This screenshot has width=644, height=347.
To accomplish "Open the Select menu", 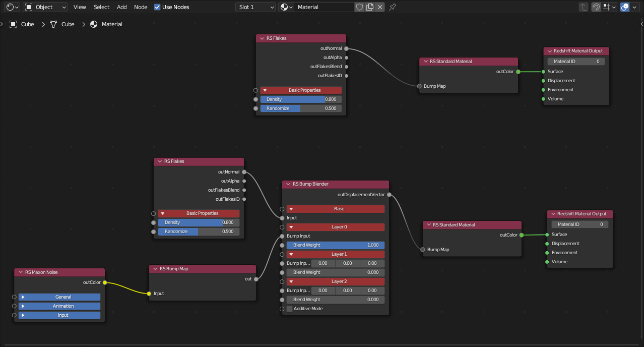I will click(101, 7).
